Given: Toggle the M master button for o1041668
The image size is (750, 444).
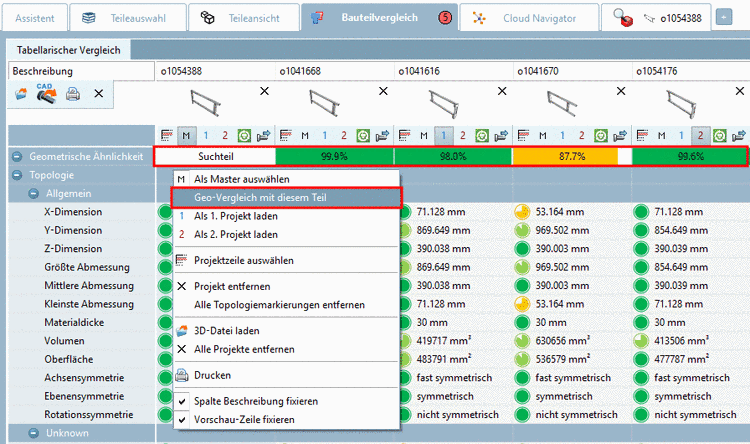Looking at the screenshot, I should (305, 136).
